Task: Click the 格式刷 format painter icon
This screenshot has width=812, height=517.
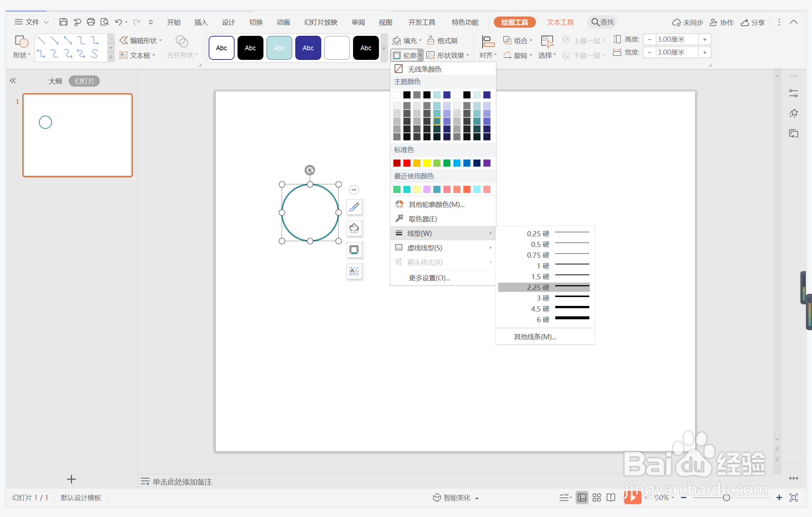Action: pyautogui.click(x=443, y=40)
